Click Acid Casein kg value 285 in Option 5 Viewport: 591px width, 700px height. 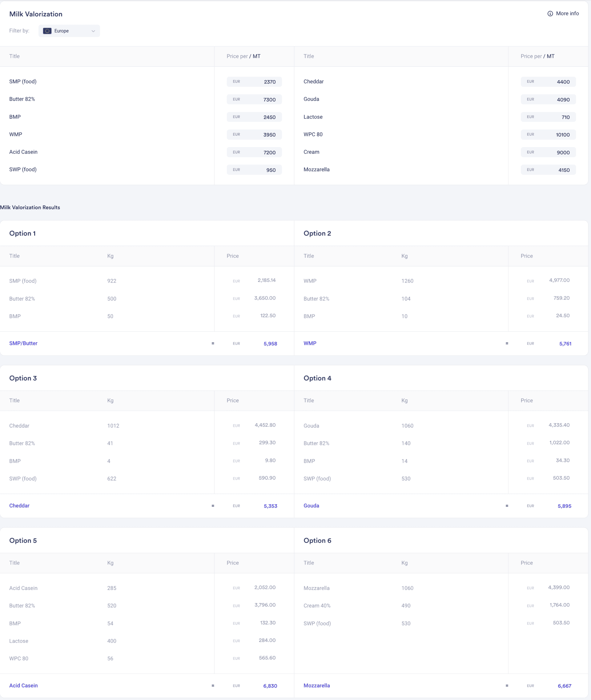(x=112, y=588)
